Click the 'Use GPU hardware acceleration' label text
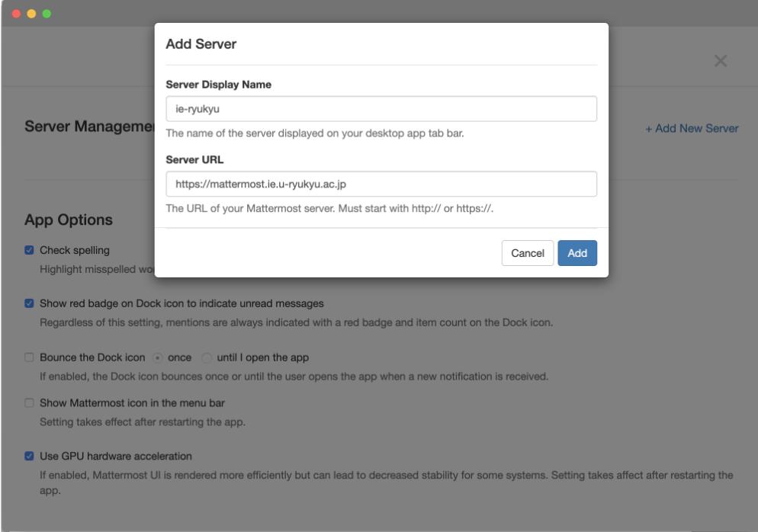 (x=115, y=457)
